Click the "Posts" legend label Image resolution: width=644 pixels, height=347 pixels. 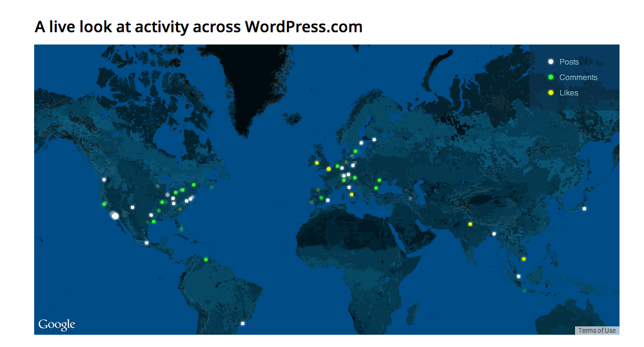[x=569, y=62]
